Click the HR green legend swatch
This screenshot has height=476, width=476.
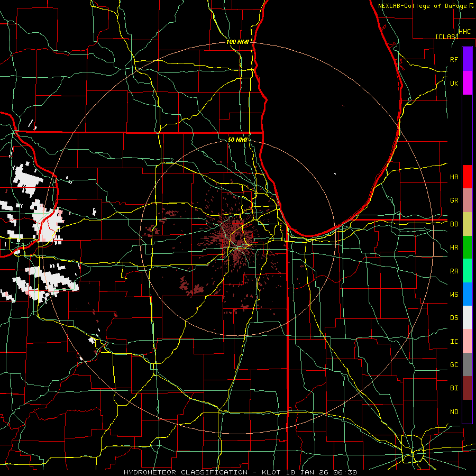coord(467,248)
